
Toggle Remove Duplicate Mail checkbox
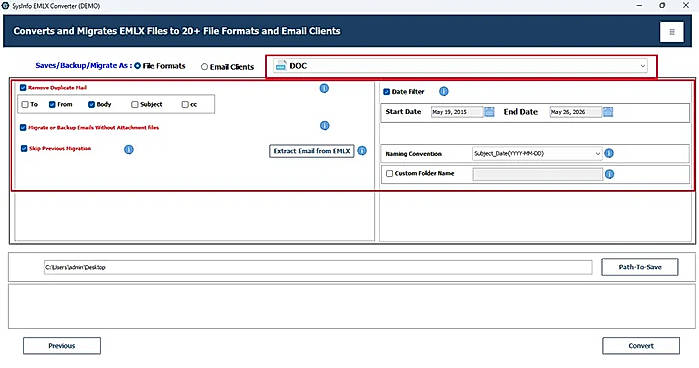point(23,88)
